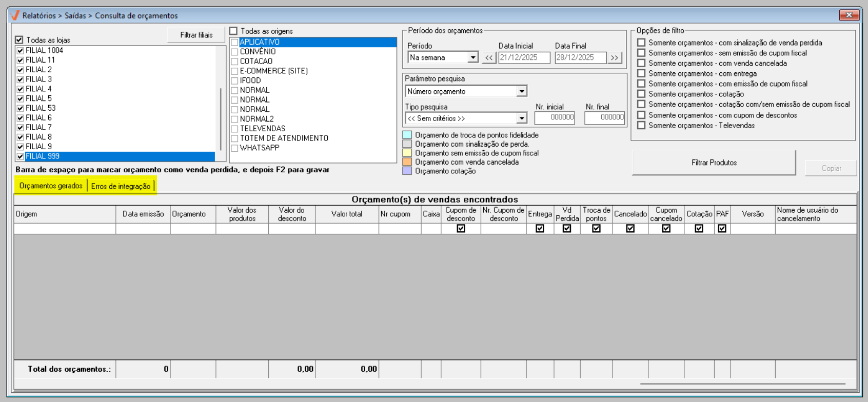868x402 pixels.
Task: Expand the Parâmetro pesquisa dropdown
Action: click(x=521, y=91)
